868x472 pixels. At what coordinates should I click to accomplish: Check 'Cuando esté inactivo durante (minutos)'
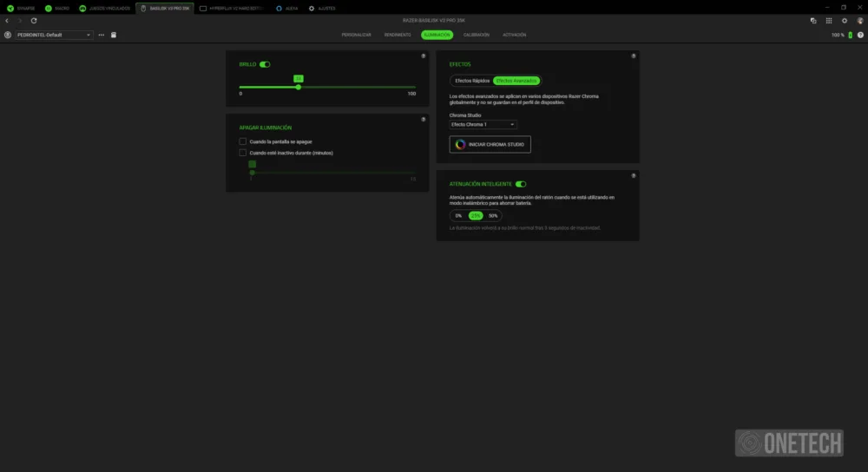(242, 153)
